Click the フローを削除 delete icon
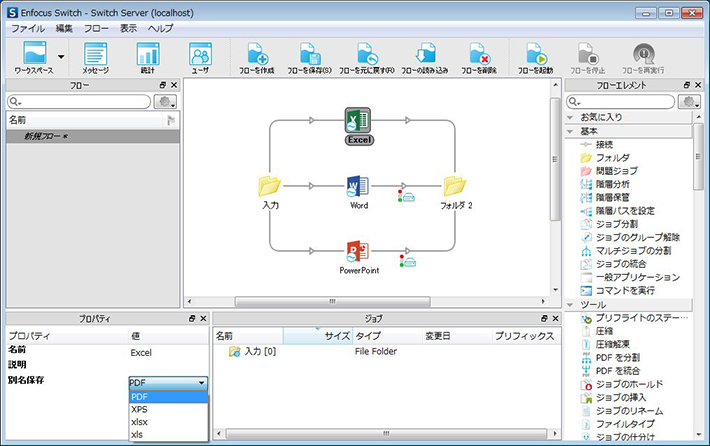710x446 pixels. pos(479,58)
